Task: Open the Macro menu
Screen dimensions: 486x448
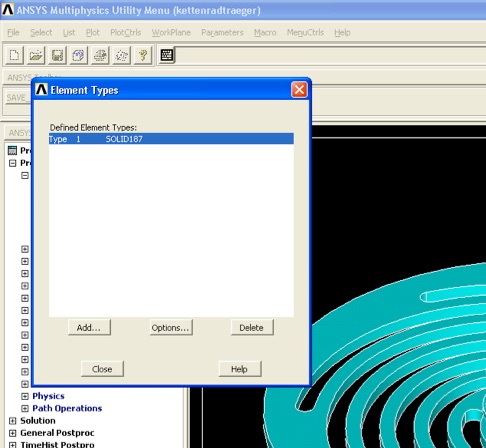Action: (265, 33)
